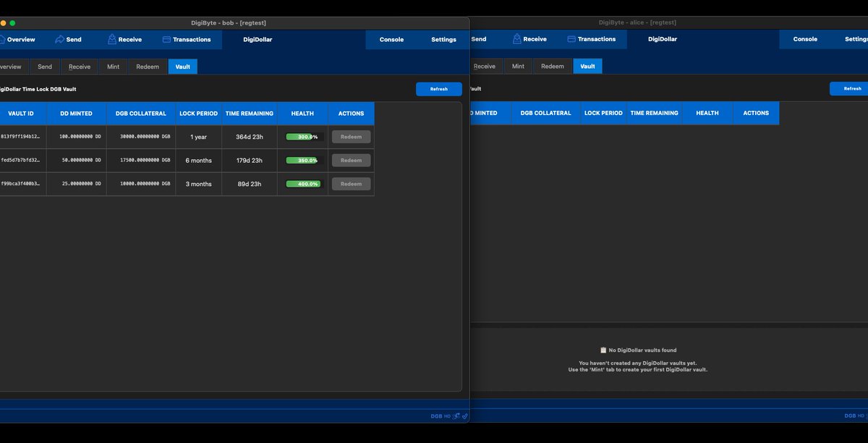The height and width of the screenshot is (443, 868).
Task: Click the Receive icon in alice's toolbar
Action: click(x=517, y=39)
